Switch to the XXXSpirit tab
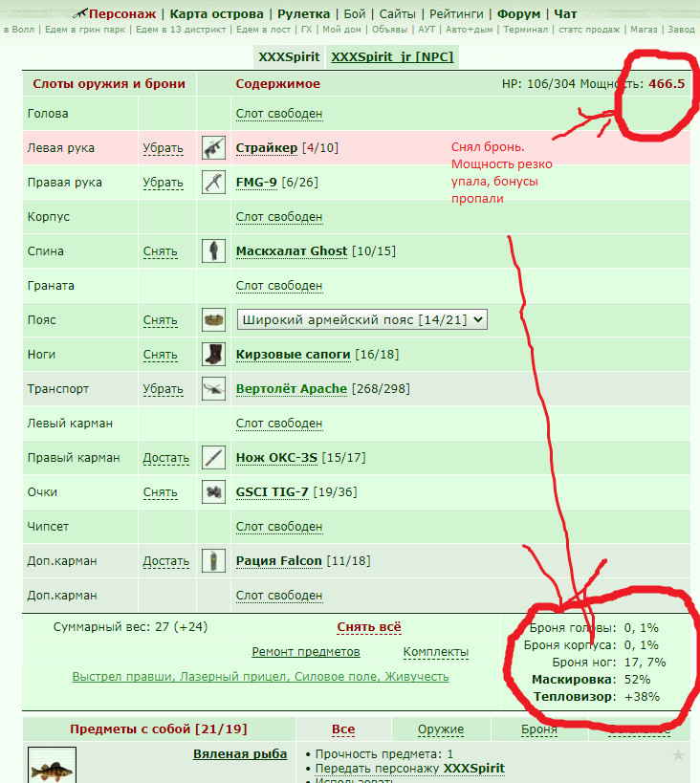Viewport: 700px width, 783px height. [289, 57]
